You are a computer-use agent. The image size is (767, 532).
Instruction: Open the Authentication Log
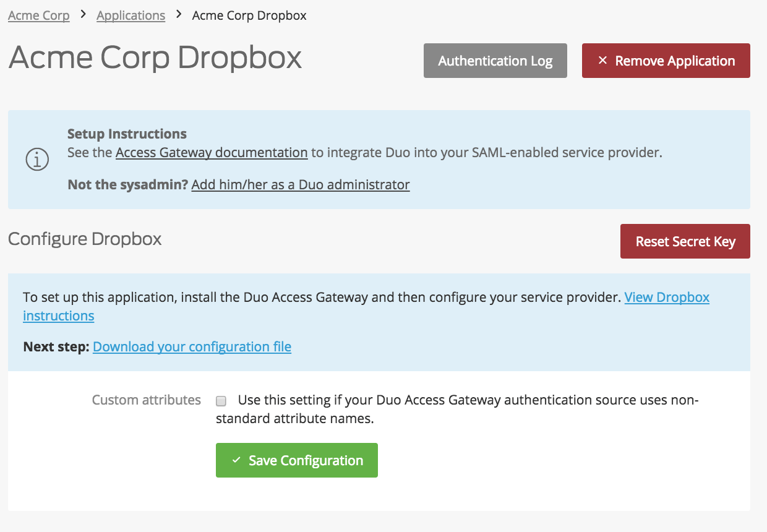(x=495, y=61)
